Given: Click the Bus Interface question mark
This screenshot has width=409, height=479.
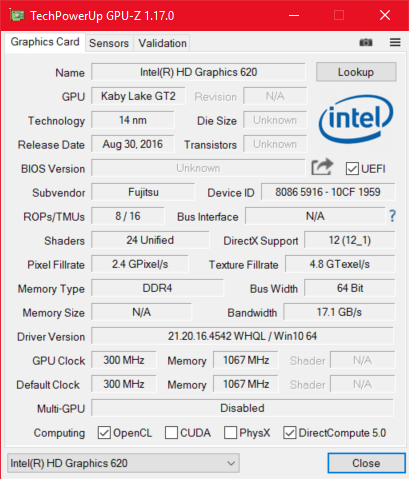Looking at the screenshot, I should click(x=392, y=216).
